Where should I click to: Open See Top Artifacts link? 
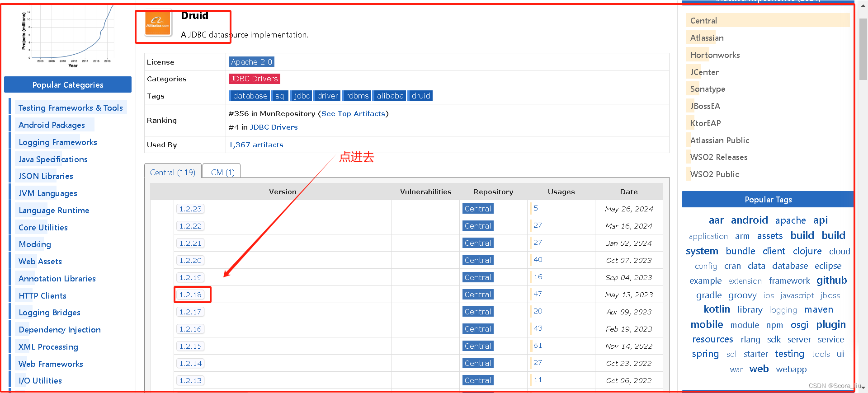point(353,114)
